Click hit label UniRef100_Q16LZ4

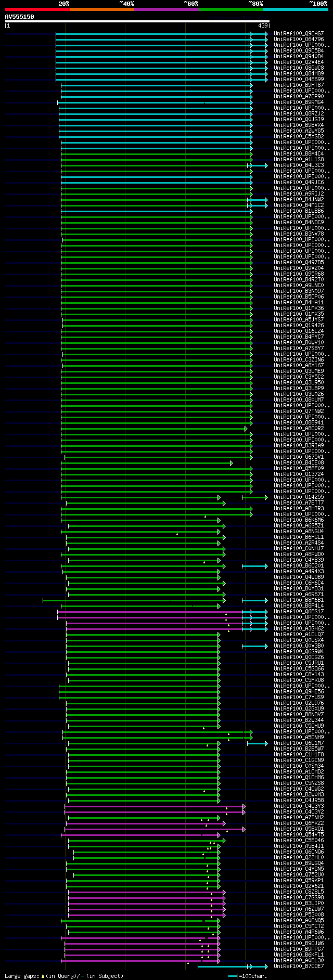(299, 331)
